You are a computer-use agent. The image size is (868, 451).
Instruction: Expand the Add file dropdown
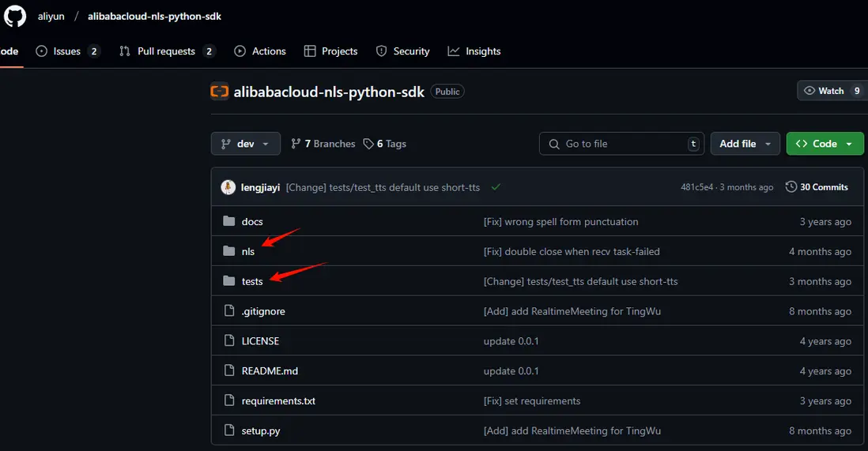[745, 144]
